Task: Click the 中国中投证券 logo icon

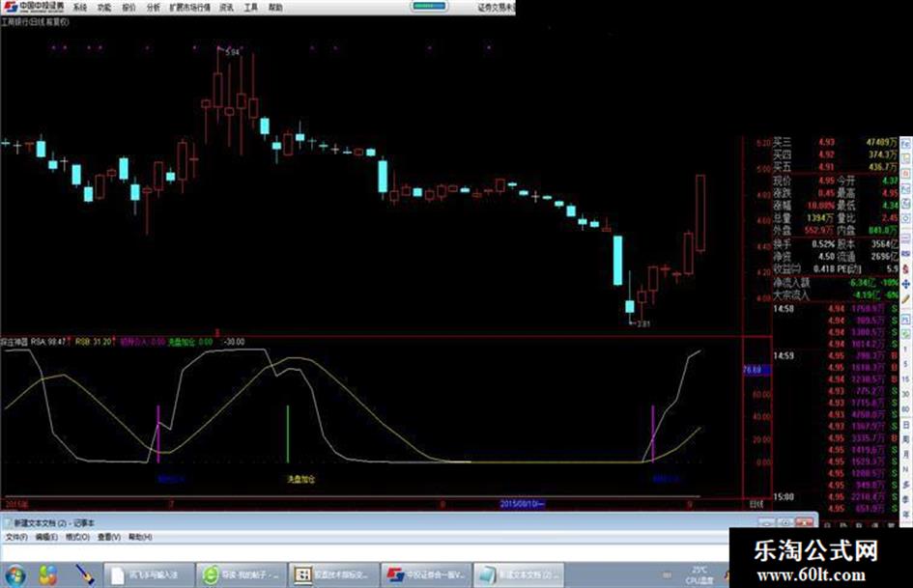Action: 11,7
